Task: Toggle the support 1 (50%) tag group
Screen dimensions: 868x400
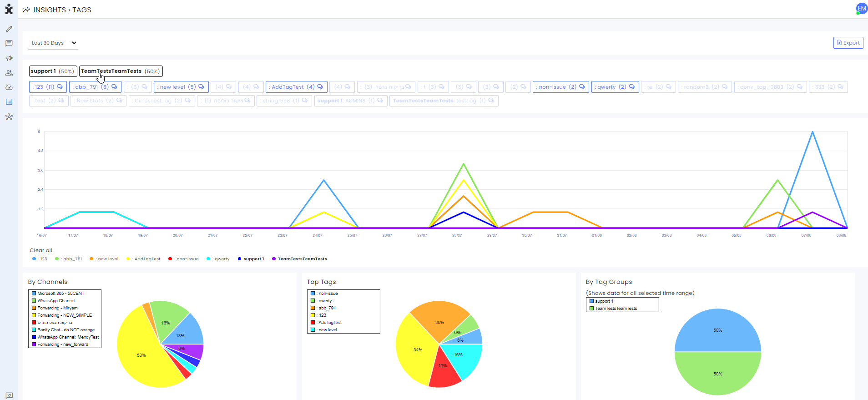Action: 53,71
